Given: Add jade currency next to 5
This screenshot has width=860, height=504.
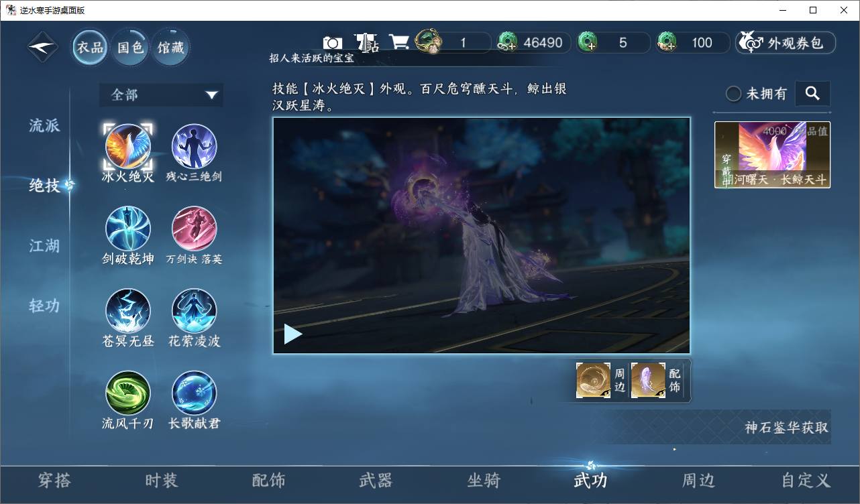Looking at the screenshot, I should [x=588, y=43].
